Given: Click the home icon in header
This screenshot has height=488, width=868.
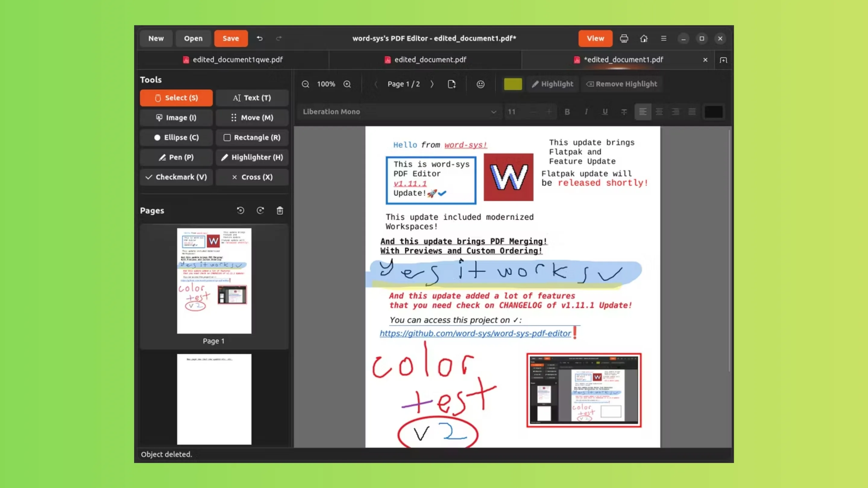Looking at the screenshot, I should [643, 38].
